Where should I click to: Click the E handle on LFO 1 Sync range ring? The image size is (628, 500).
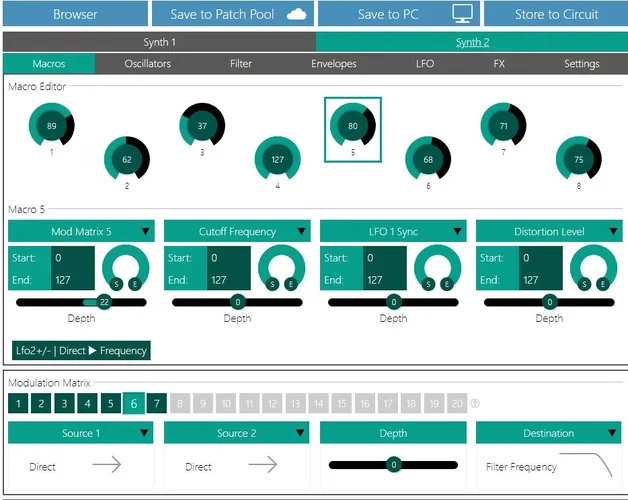point(447,284)
